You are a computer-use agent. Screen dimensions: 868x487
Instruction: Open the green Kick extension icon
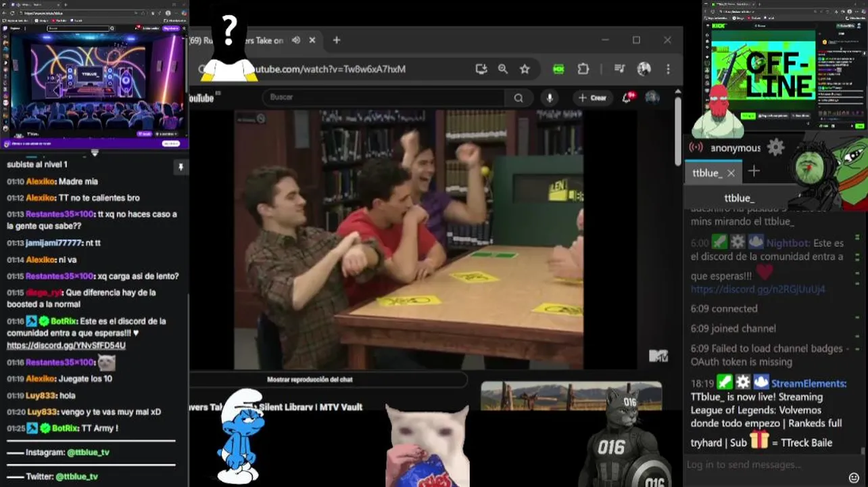tap(558, 69)
